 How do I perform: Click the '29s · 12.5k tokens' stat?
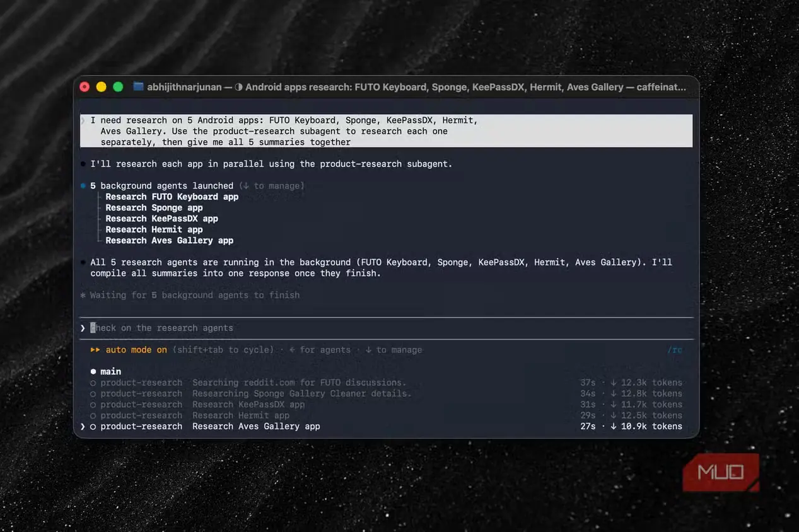[x=631, y=415]
